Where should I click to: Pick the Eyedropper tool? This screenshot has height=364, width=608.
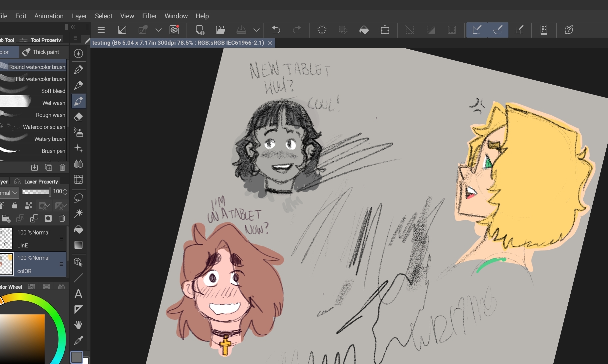[79, 340]
